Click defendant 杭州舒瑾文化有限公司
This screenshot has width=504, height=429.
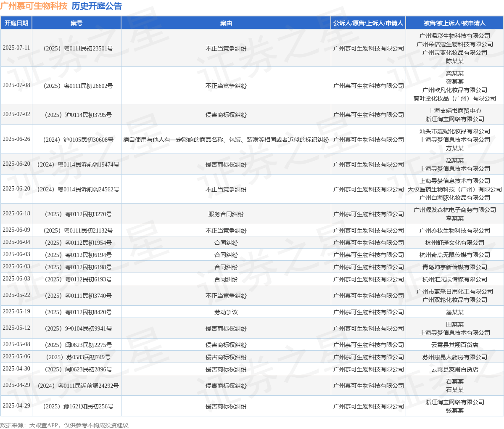(454, 243)
